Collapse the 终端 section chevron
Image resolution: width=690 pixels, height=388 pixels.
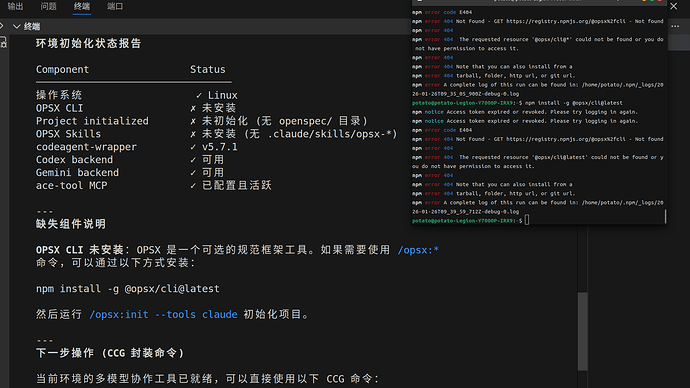tap(17, 26)
